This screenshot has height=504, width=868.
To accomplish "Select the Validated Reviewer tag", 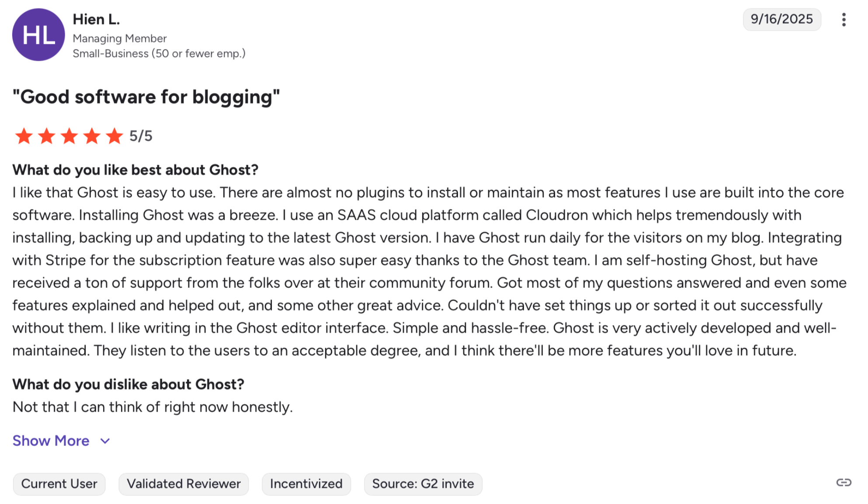I will [184, 484].
